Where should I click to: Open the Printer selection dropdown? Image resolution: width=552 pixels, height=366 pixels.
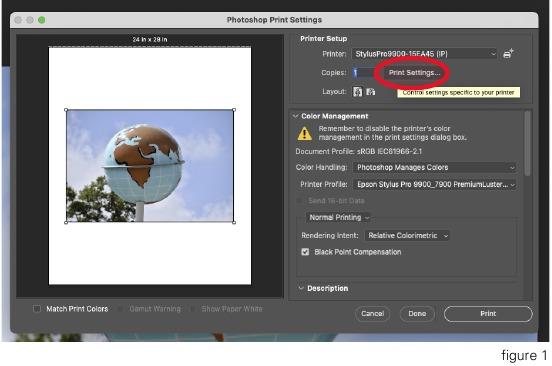(x=425, y=54)
